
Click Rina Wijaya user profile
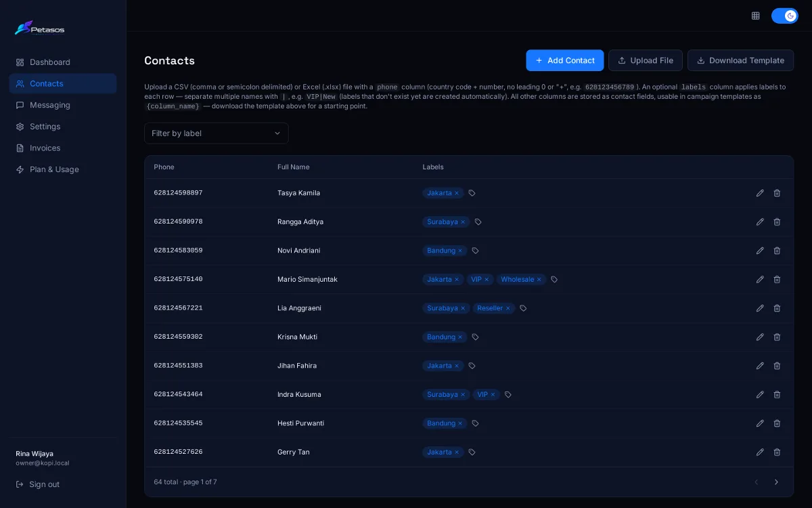tap(43, 458)
